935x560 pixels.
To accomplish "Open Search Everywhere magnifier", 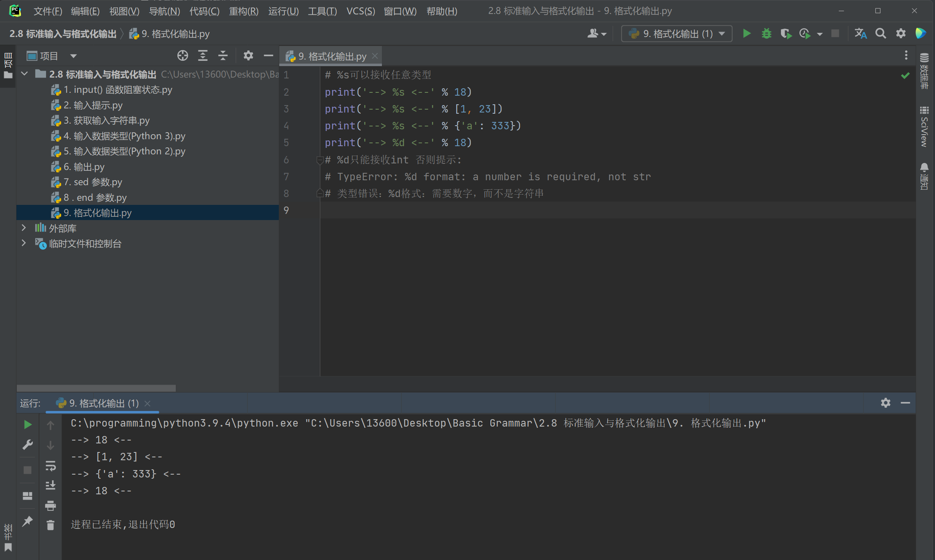I will [880, 34].
